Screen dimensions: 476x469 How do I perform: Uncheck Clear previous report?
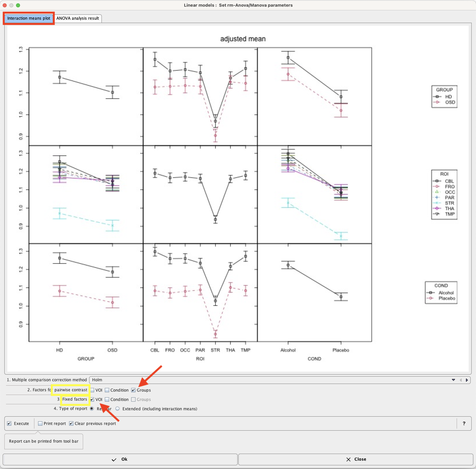point(71,424)
